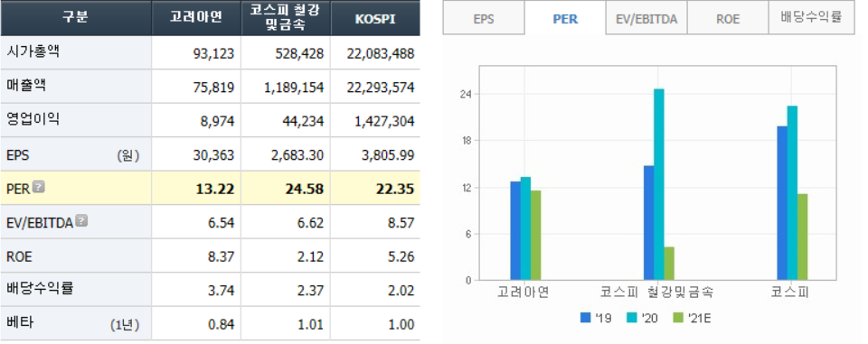The width and height of the screenshot is (868, 344).
Task: Click the 2.02 dividend yield value
Action: click(401, 291)
